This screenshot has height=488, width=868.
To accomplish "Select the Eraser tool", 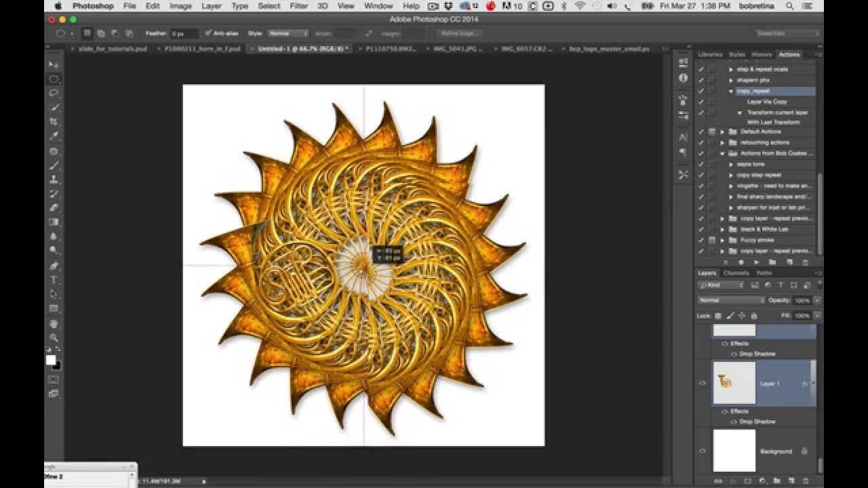I will 54,207.
